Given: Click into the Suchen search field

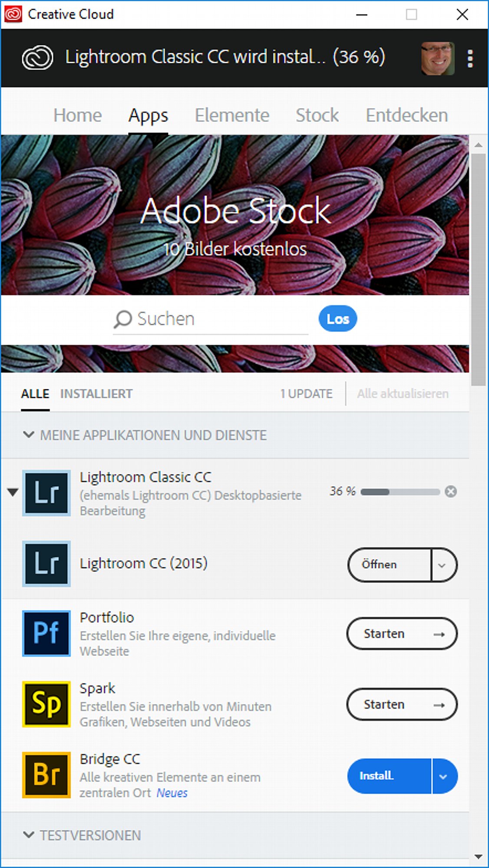Looking at the screenshot, I should point(217,319).
